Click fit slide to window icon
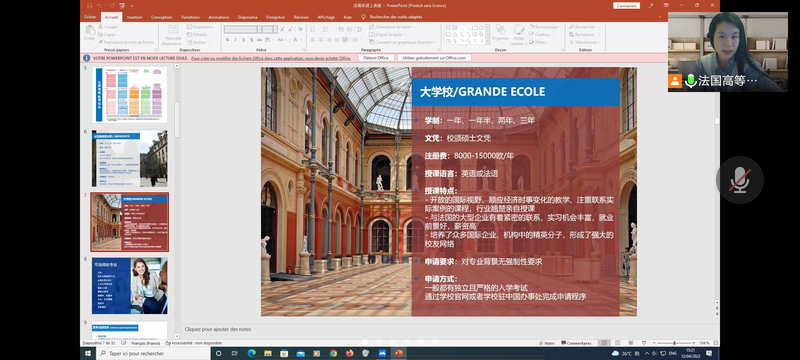 pyautogui.click(x=715, y=343)
